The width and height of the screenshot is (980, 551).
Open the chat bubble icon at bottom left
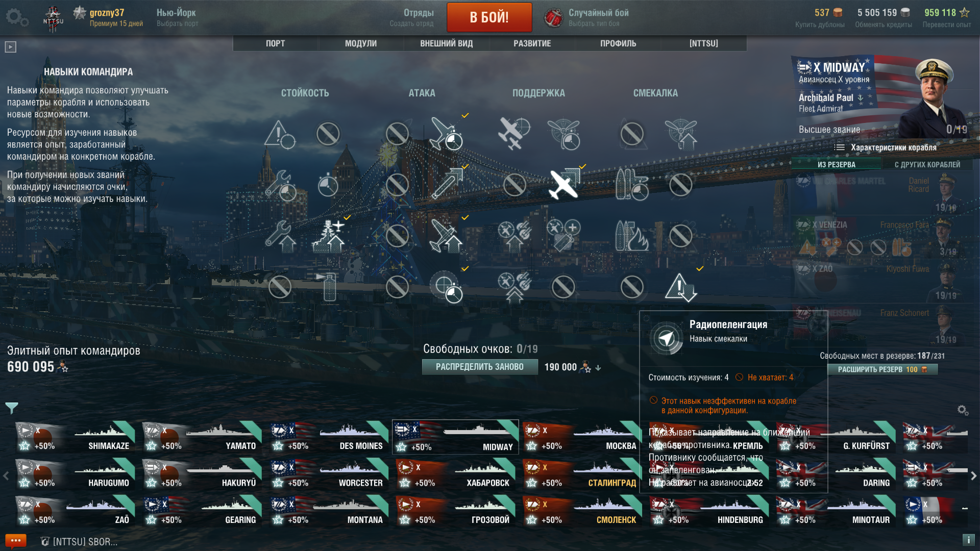pos(15,541)
